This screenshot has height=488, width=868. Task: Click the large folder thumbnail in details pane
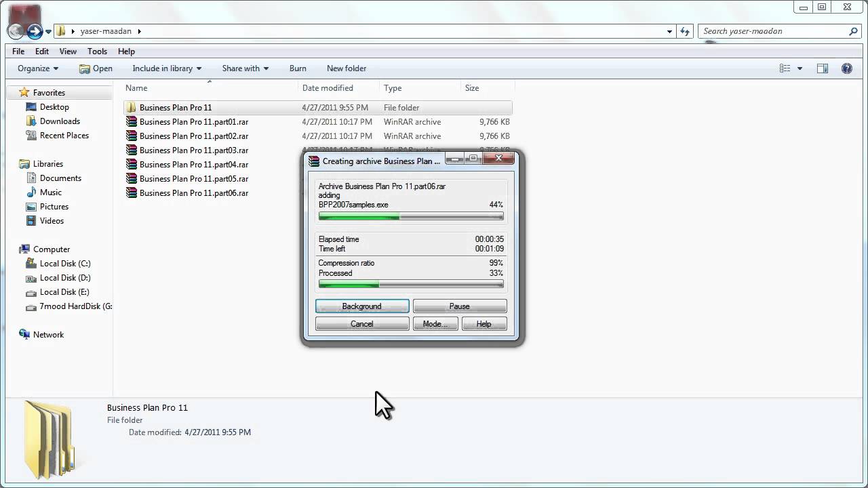coord(49,439)
